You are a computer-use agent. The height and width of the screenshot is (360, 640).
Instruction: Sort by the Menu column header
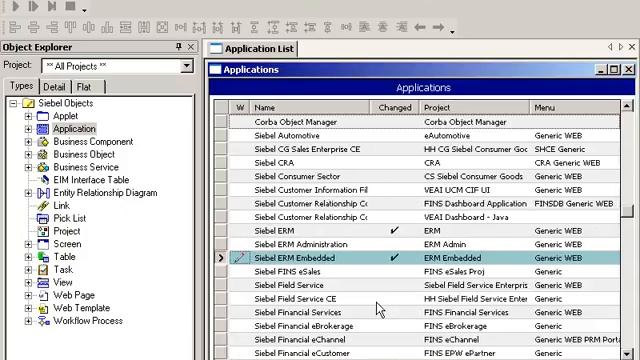pyautogui.click(x=575, y=108)
